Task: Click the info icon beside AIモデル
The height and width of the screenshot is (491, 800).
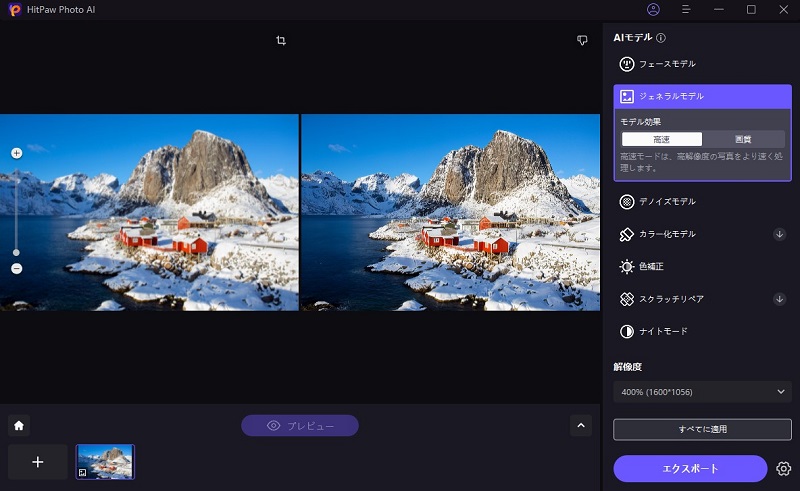Action: 661,38
